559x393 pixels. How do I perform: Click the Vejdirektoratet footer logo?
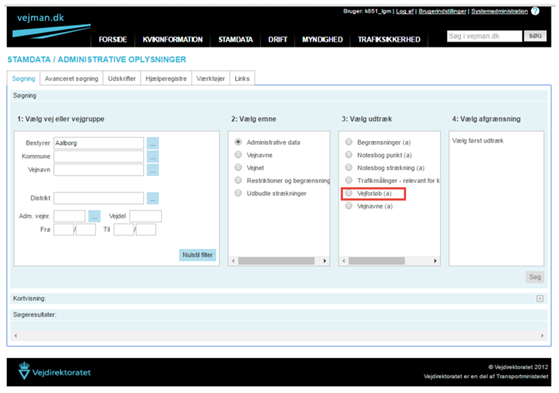[x=55, y=371]
